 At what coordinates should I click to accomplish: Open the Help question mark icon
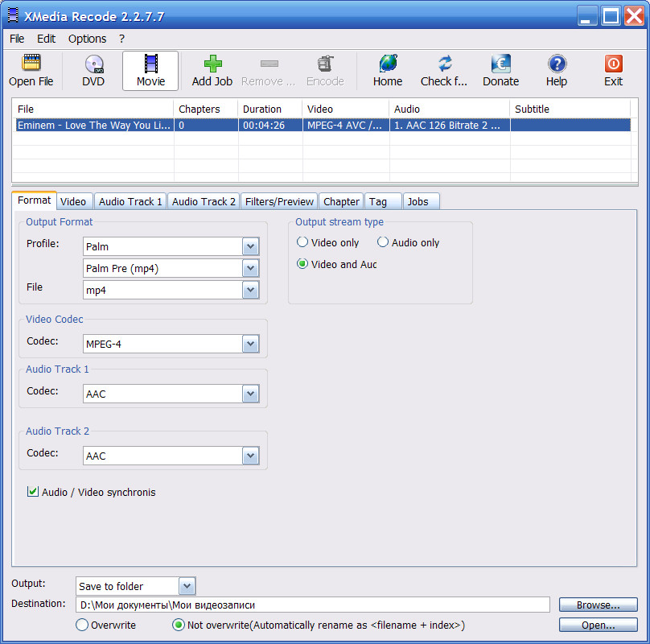coord(557,64)
